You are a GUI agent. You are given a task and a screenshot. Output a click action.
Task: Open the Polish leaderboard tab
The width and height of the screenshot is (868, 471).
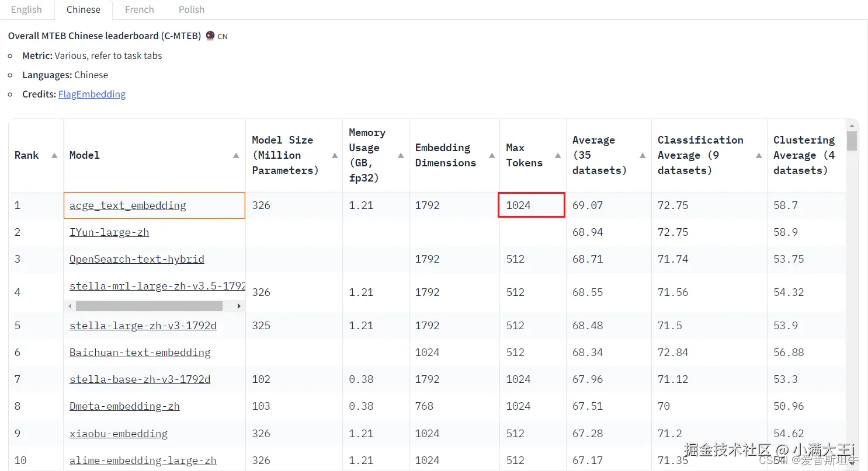192,9
